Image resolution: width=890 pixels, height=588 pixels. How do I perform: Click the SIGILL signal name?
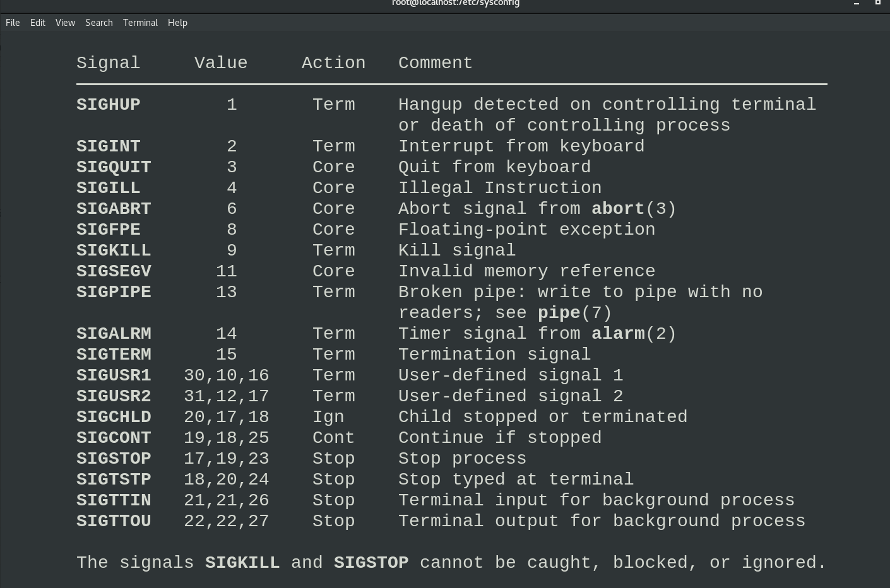[109, 188]
